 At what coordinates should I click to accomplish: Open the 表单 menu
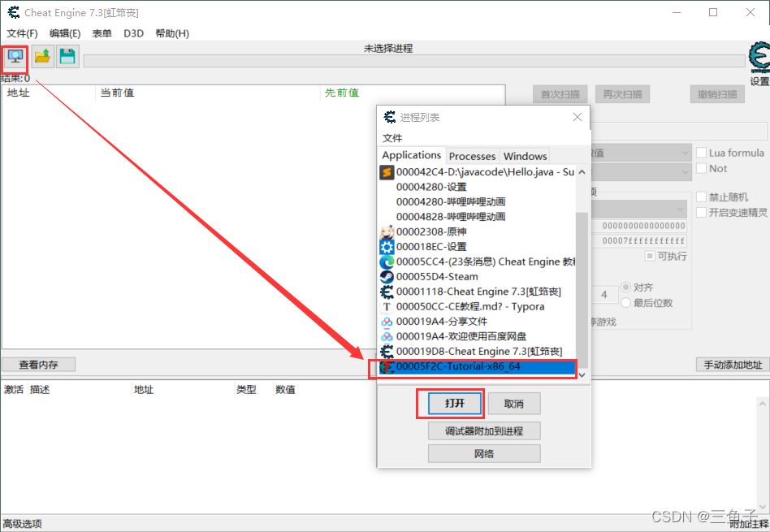coord(102,33)
